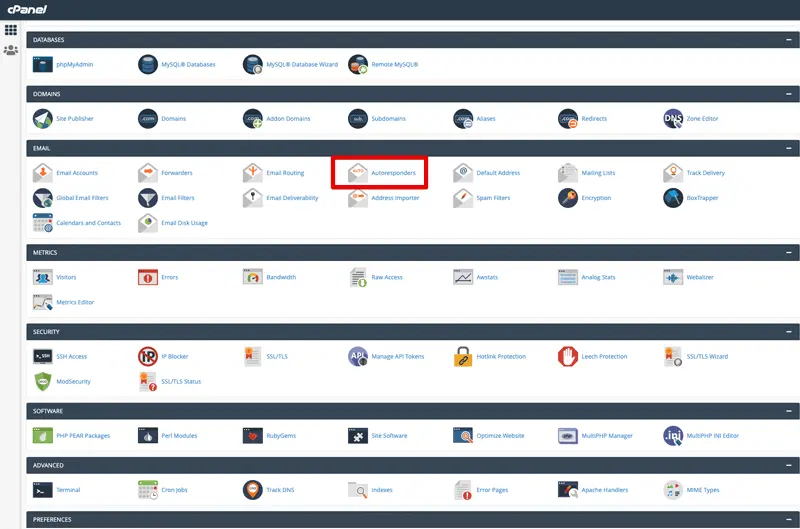Open the Domains link
800x529 pixels.
click(173, 118)
